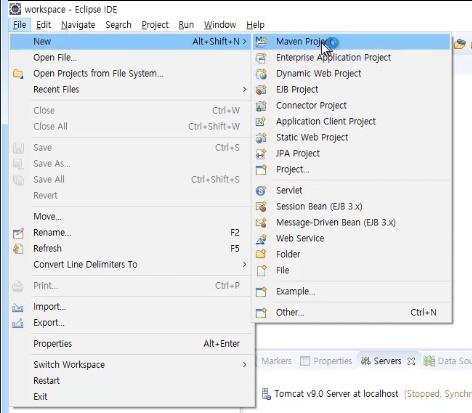
Task: Click the Open Projects from File System folder icon
Action: (x=18, y=74)
